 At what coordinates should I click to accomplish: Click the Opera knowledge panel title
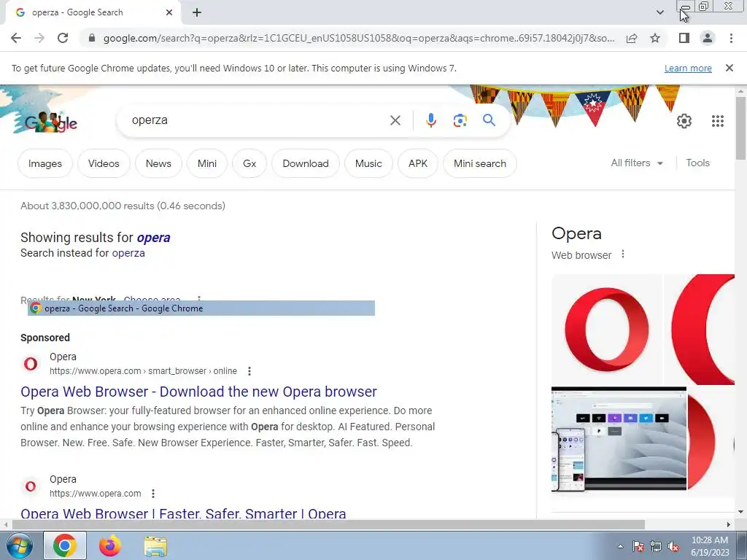click(x=576, y=233)
